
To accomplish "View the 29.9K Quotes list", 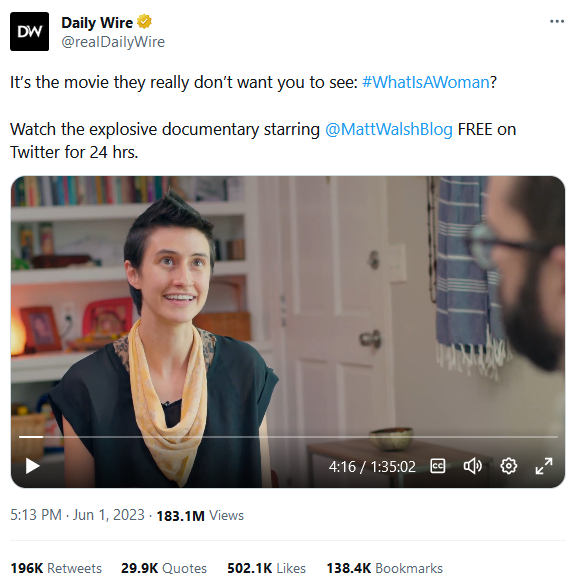I will coord(164,568).
